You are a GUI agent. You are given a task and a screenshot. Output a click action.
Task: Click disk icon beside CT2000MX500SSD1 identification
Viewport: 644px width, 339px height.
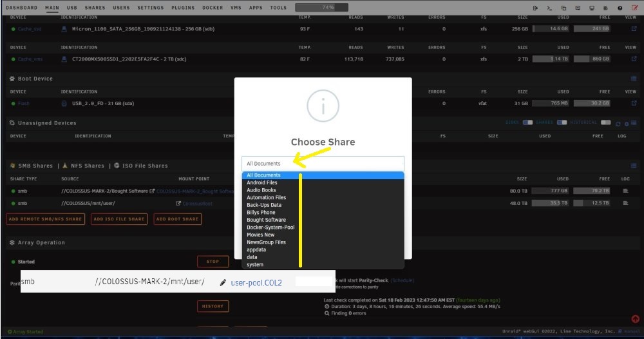[64, 59]
